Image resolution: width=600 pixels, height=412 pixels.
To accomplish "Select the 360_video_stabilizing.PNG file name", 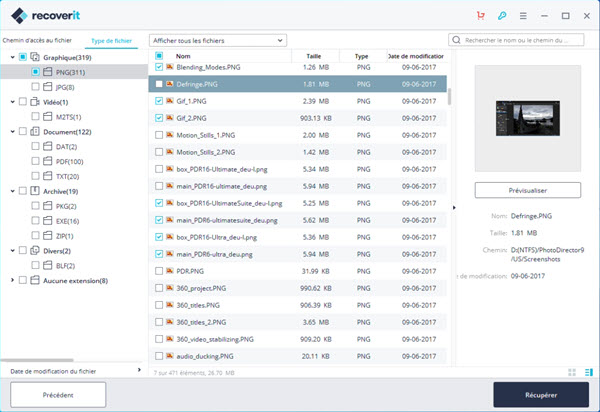I will (x=215, y=339).
